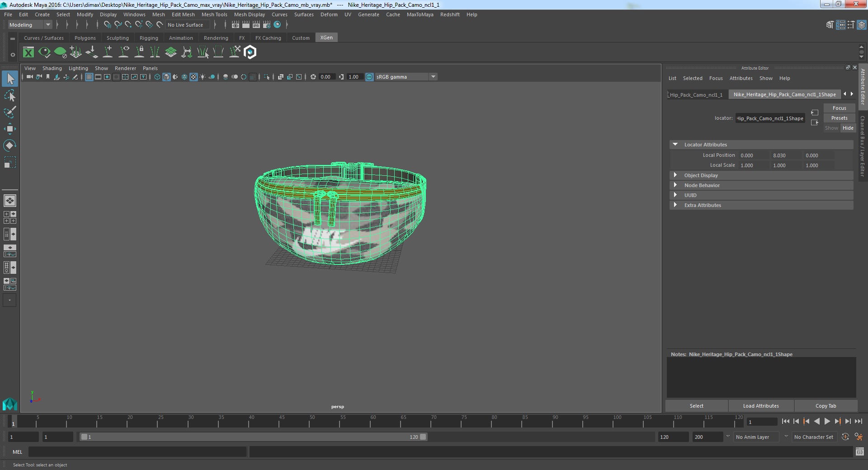Collapse the Locator Attributes section
This screenshot has height=470, width=868.
tap(675, 145)
